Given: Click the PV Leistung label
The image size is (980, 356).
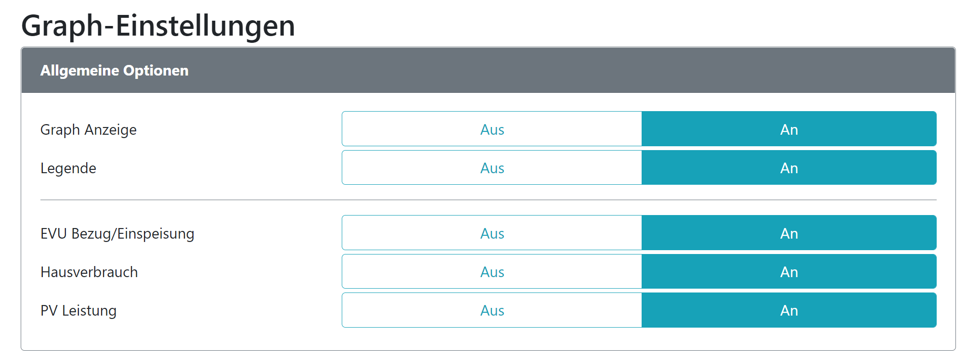Looking at the screenshot, I should 78,310.
